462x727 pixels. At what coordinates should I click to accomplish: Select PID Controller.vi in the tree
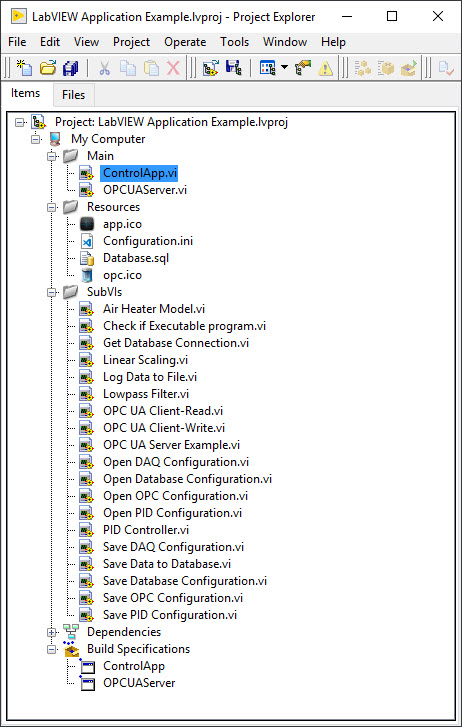coord(146,530)
